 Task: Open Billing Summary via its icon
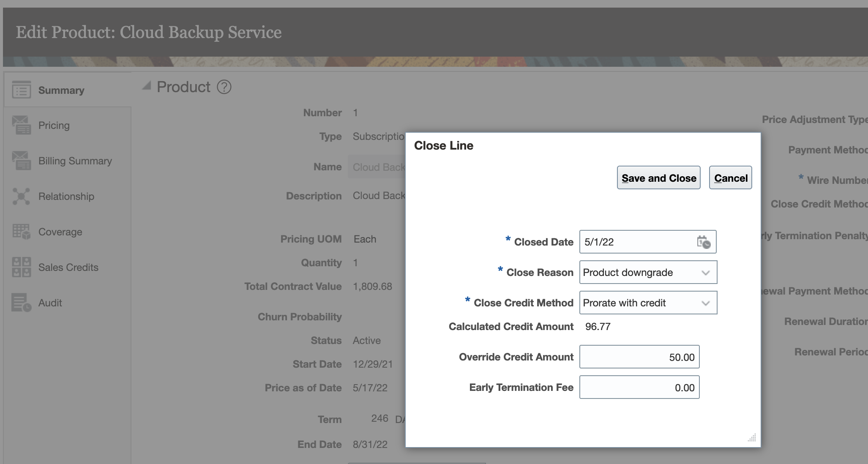(21, 161)
